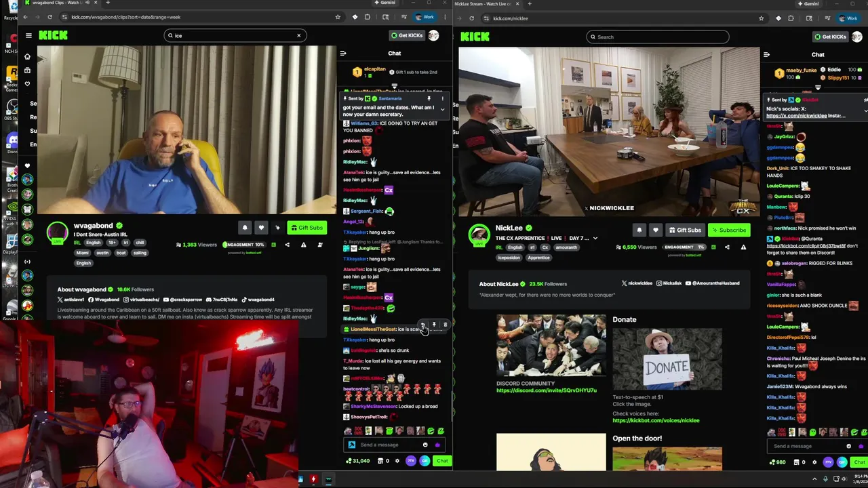Screen dimensions: 868x488
Task: Open kickbot voices link for nicklee
Action: [x=656, y=420]
